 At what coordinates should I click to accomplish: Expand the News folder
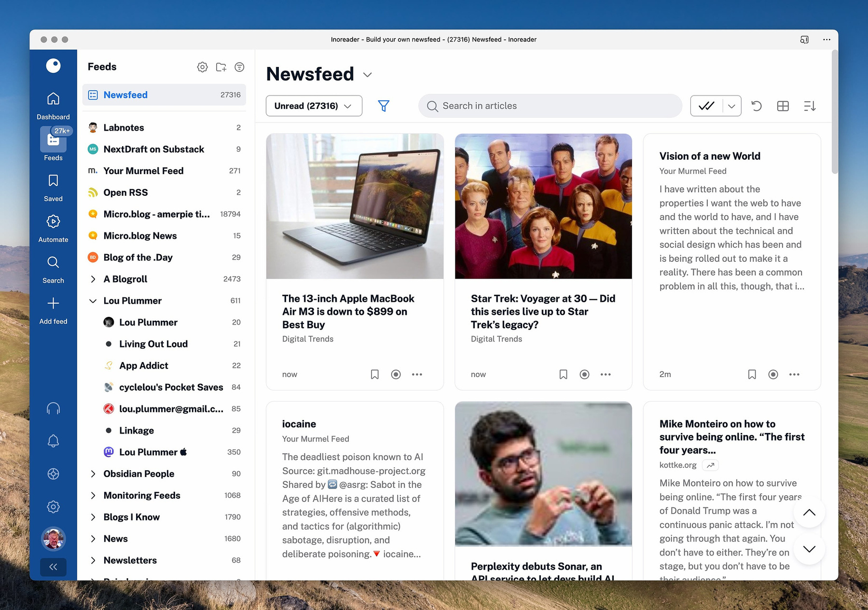93,539
